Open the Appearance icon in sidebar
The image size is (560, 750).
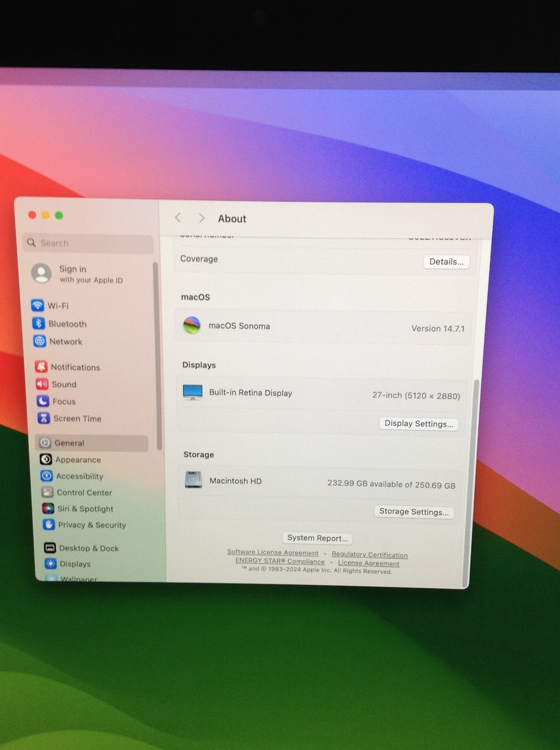pyautogui.click(x=46, y=459)
